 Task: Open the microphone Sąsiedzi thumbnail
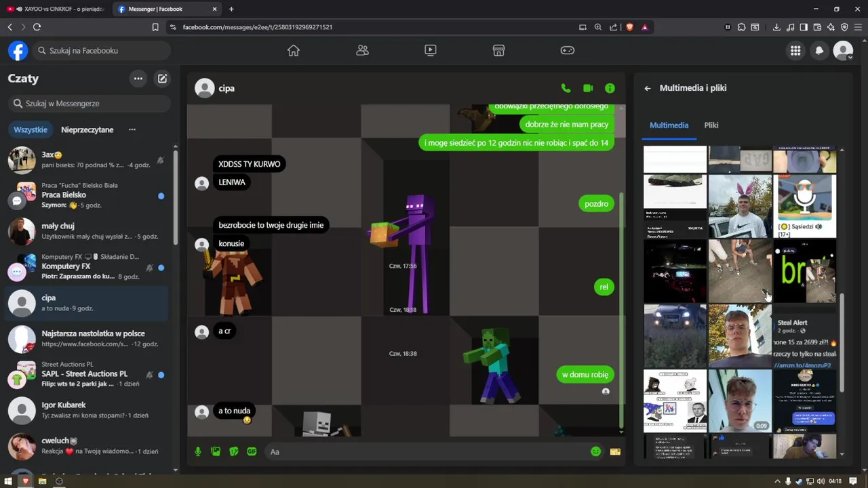click(x=805, y=206)
